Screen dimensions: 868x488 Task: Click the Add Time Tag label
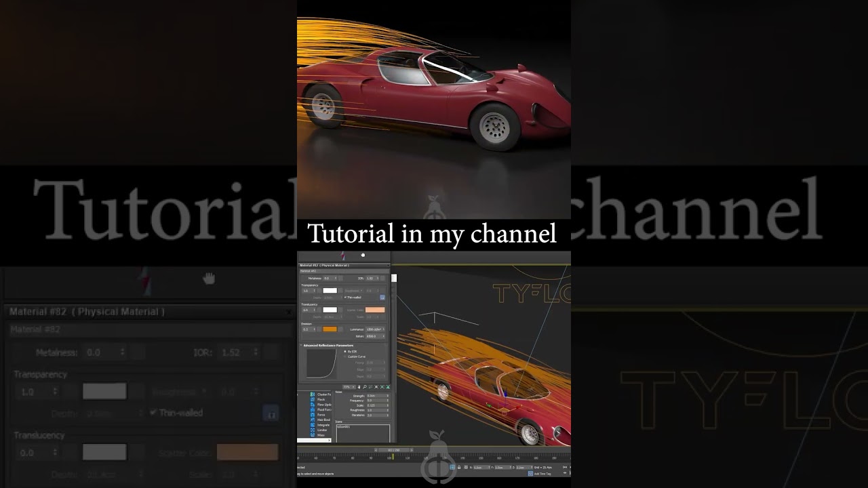click(542, 474)
